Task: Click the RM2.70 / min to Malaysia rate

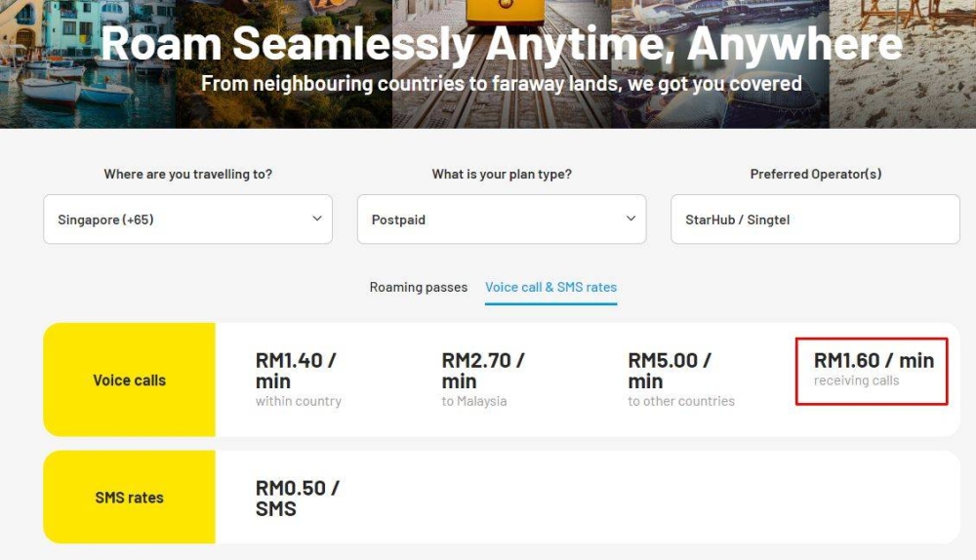Action: coord(483,380)
